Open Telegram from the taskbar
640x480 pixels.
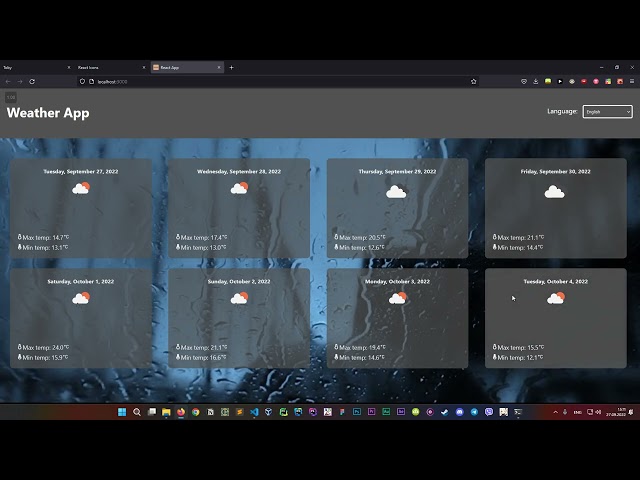click(474, 412)
